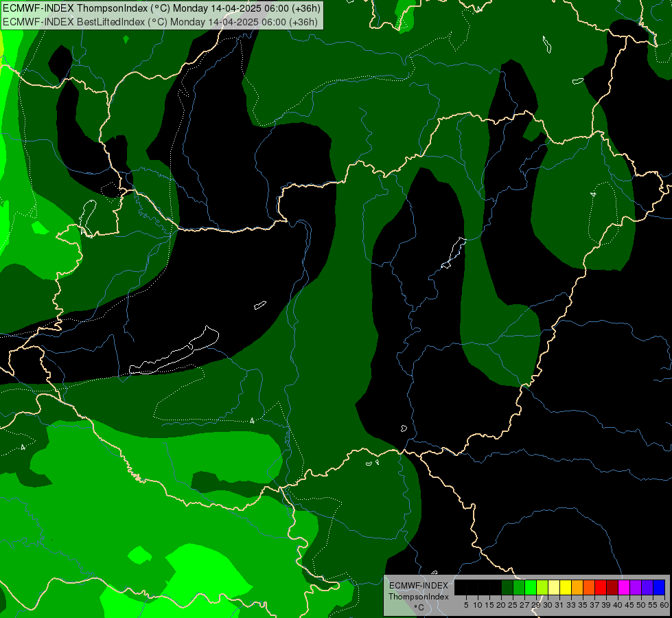
Task: Pick the violet 50–55 legend swatch
Action: (647, 587)
